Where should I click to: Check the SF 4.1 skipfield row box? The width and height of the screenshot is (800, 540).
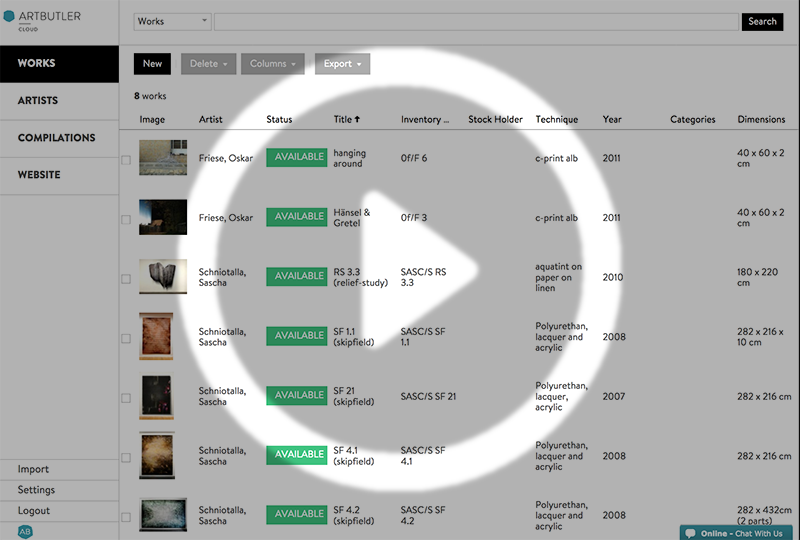coord(126,458)
